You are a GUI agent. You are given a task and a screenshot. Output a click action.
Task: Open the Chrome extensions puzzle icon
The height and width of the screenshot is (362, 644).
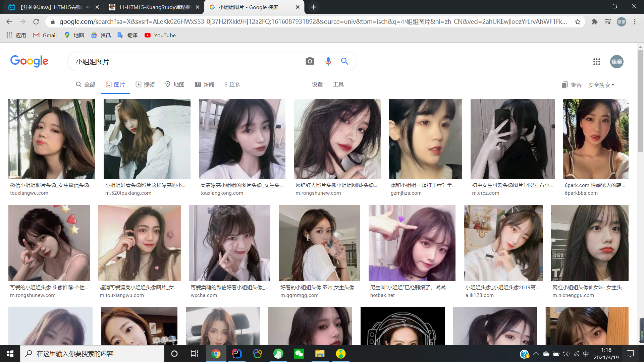(x=594, y=22)
